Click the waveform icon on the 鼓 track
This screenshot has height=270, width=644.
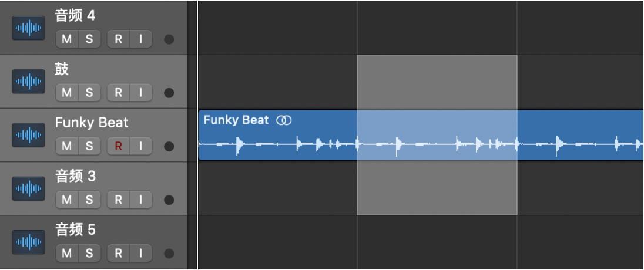point(28,82)
